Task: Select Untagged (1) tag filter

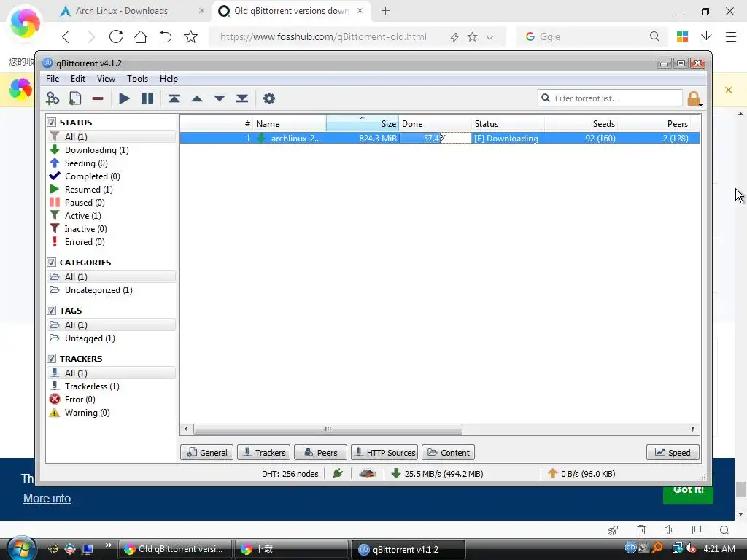Action: (x=90, y=338)
